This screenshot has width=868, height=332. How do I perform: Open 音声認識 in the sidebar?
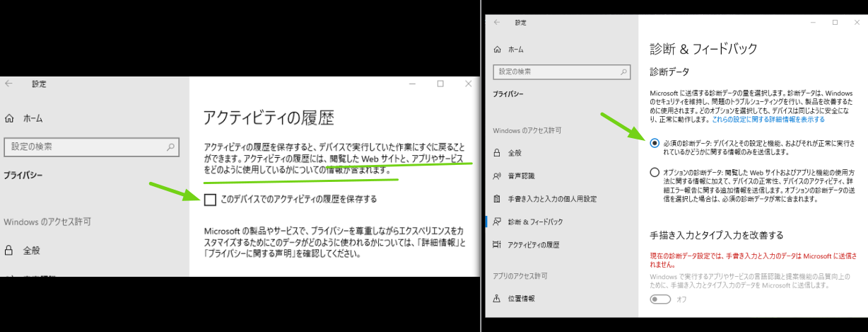coord(514,175)
